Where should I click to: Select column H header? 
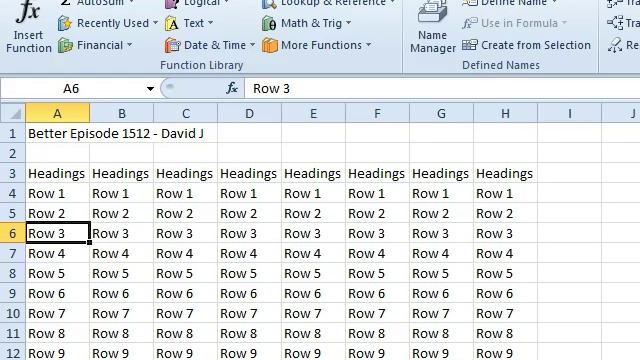[x=505, y=113]
